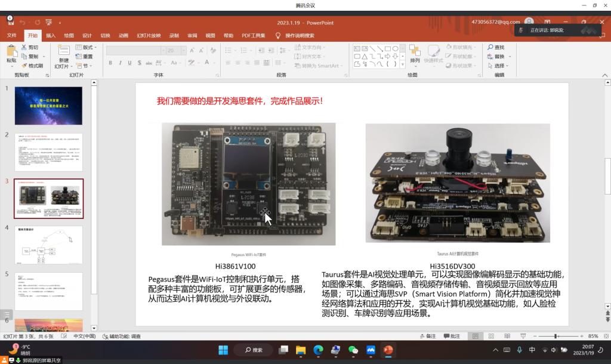
Task: Select the Format Painter (格式刷) tool
Action: (24, 66)
